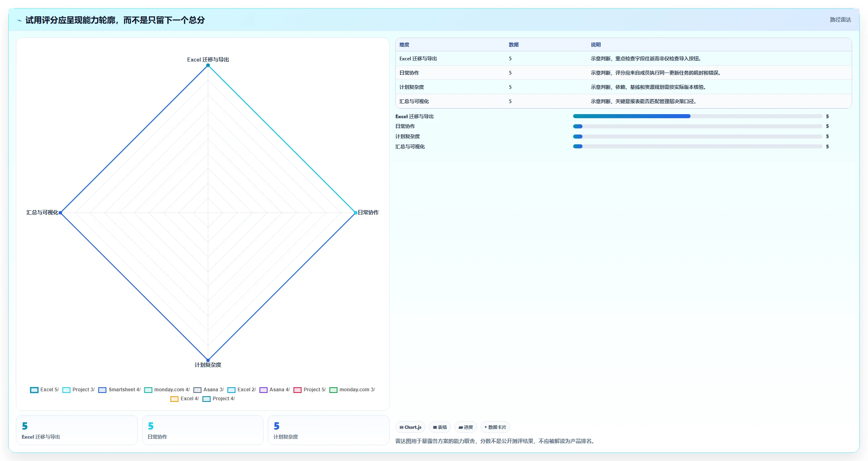Viewport: 868px width, 461px height.
Task: Open the Excel 迁移与导出 score card
Action: [x=77, y=430]
